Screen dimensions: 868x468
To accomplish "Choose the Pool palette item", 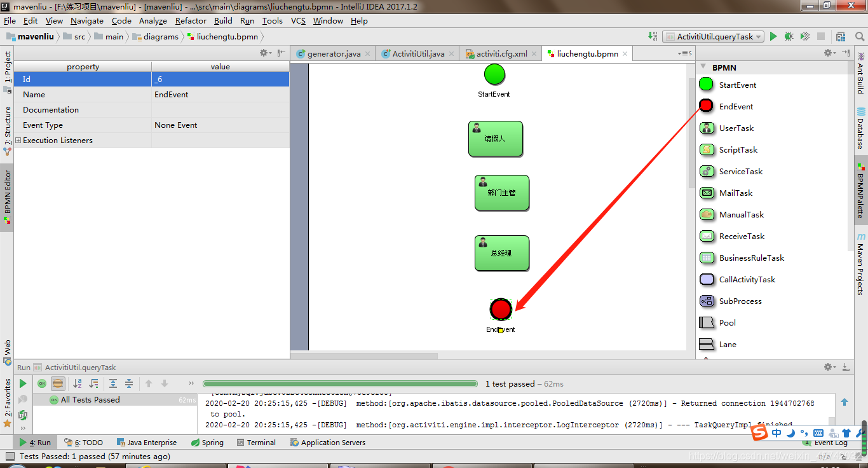I will coord(717,322).
